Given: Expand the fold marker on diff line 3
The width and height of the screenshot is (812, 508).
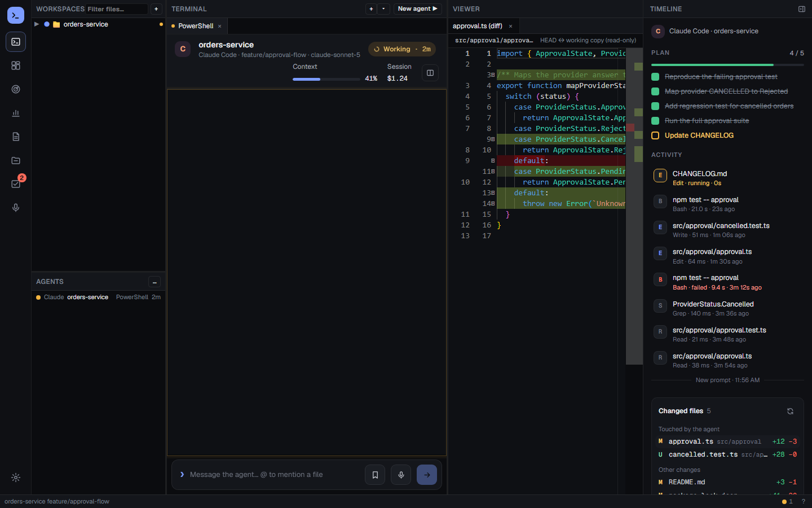Looking at the screenshot, I should click(493, 75).
